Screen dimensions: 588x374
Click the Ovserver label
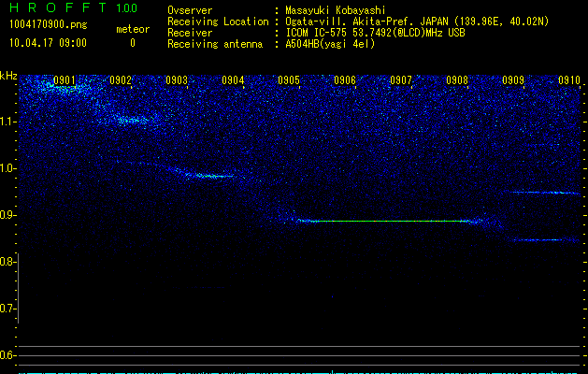tap(190, 10)
